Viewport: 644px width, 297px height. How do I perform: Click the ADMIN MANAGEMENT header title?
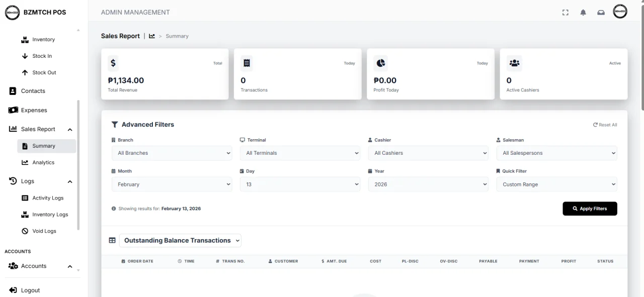pos(135,13)
